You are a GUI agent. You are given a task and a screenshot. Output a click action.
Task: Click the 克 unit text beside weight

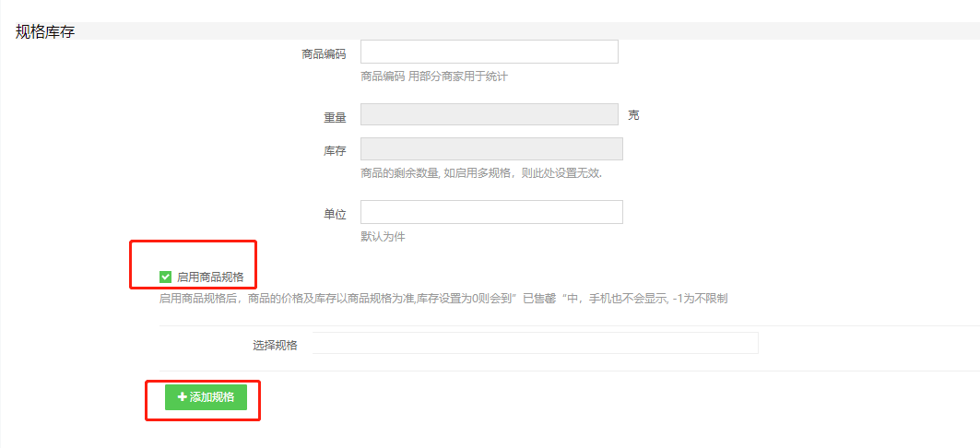pos(633,115)
